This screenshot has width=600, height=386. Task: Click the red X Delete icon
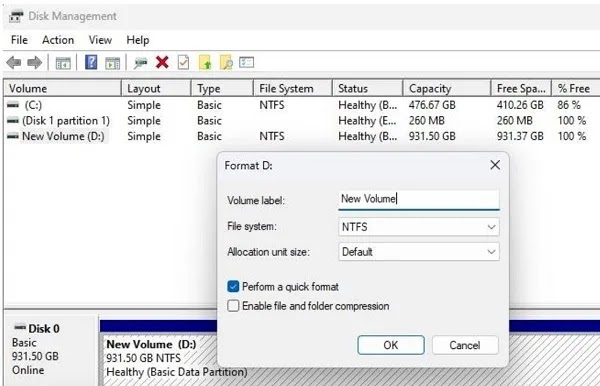click(162, 62)
